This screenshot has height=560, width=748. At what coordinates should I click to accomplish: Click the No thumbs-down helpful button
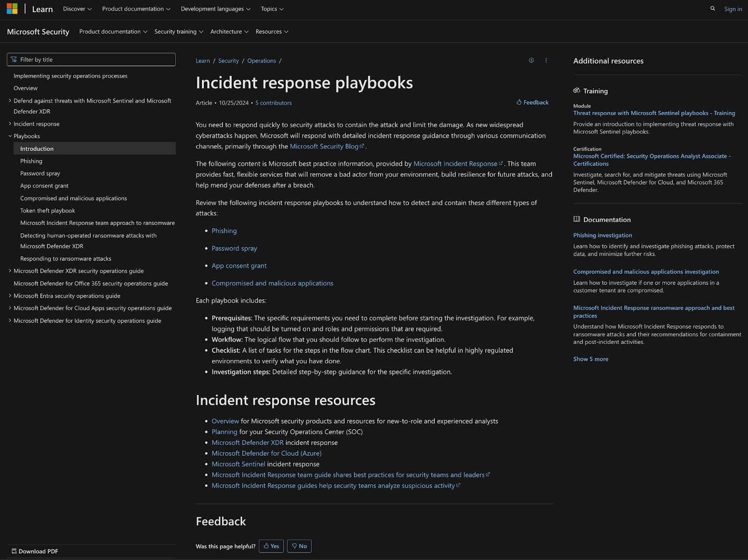click(x=299, y=546)
